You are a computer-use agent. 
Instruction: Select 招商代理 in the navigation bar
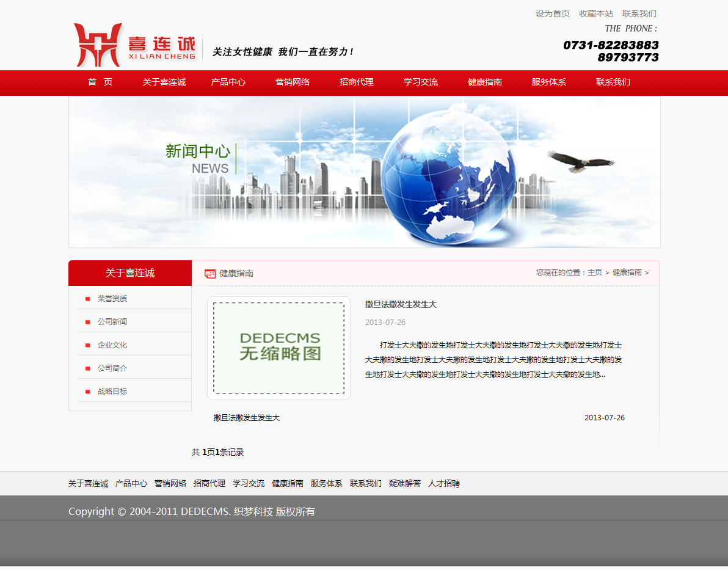click(356, 82)
